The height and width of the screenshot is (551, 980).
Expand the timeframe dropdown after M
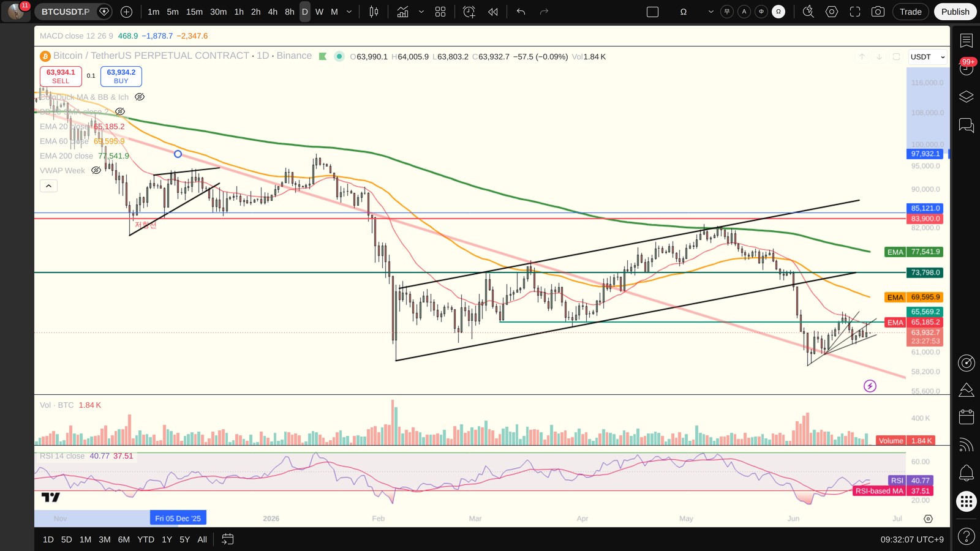349,12
